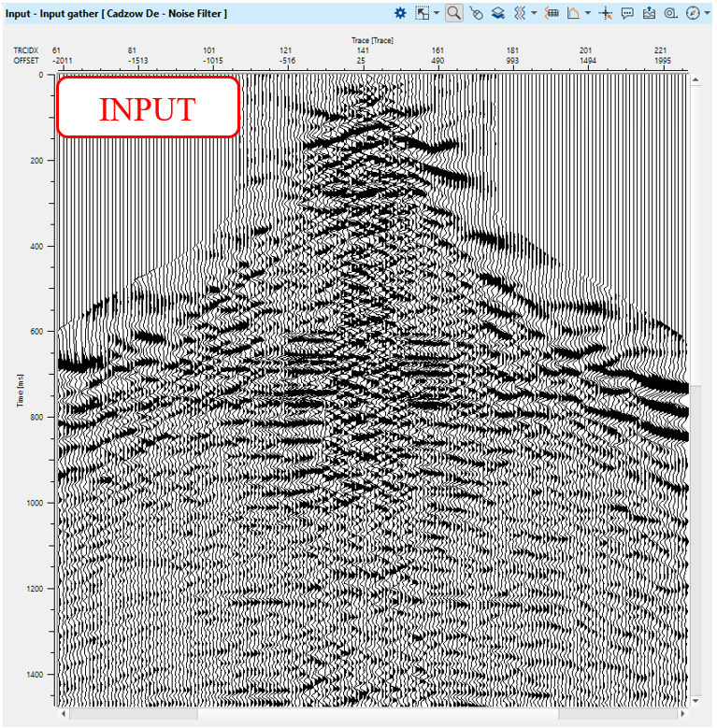Open the layers overlay icon
The height and width of the screenshot is (728, 717).
(498, 13)
